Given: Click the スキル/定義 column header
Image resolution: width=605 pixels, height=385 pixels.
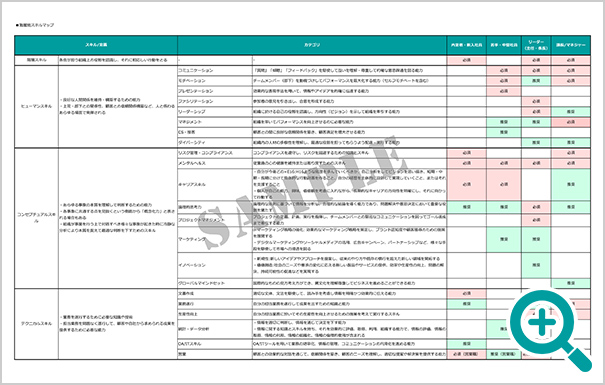Looking at the screenshot, I should point(96,45).
